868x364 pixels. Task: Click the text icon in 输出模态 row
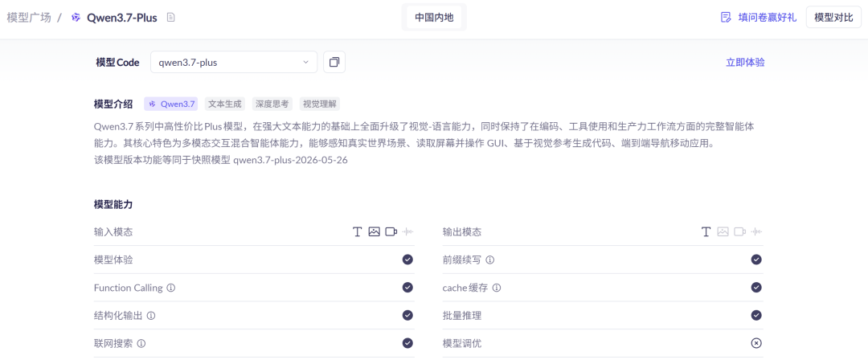706,231
